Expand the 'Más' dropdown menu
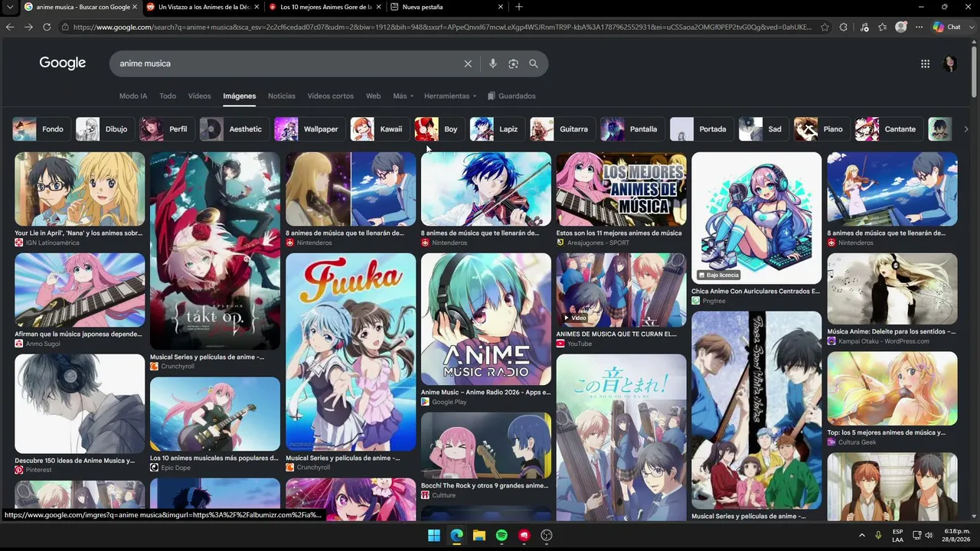The width and height of the screenshot is (980, 551). [403, 96]
